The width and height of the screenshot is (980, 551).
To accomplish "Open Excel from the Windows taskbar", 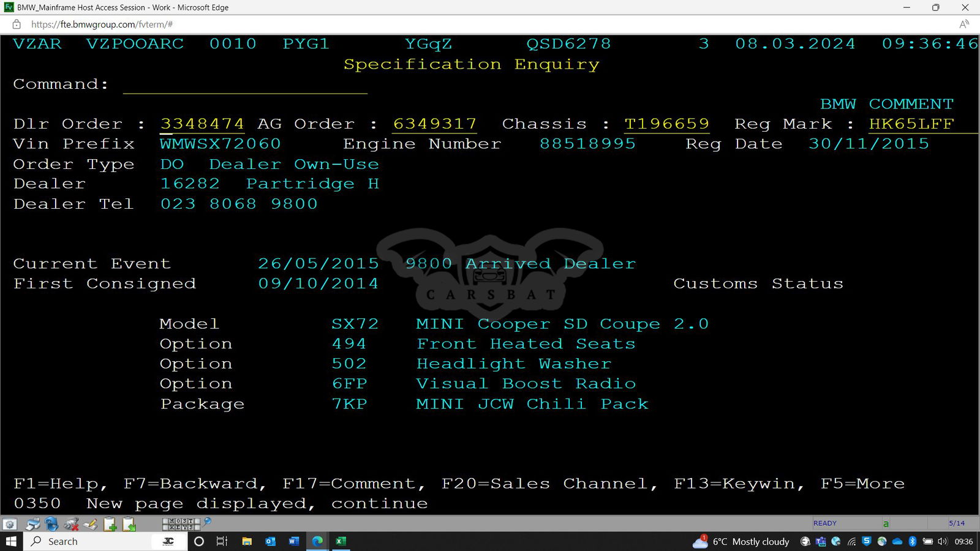I will tap(341, 541).
